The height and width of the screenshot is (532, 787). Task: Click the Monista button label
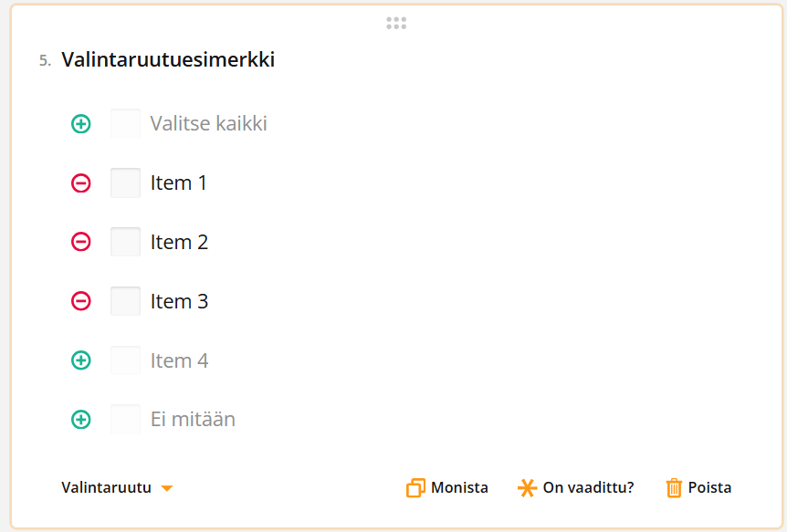point(460,487)
